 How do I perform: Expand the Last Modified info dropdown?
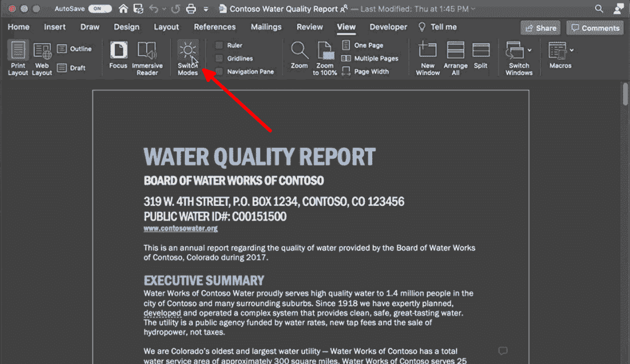click(472, 9)
